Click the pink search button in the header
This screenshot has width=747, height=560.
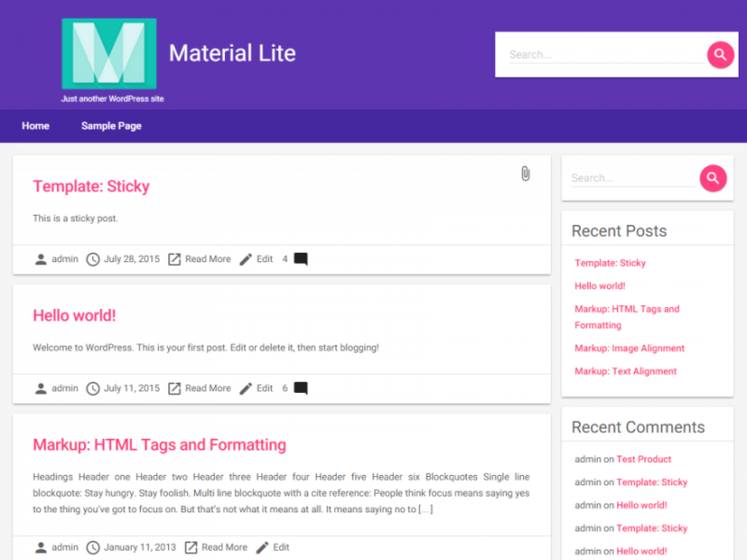[x=720, y=55]
